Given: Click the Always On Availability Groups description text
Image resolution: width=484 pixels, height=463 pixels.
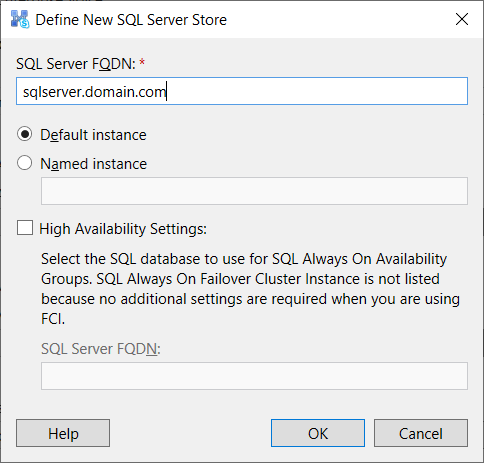Looking at the screenshot, I should pyautogui.click(x=250, y=289).
